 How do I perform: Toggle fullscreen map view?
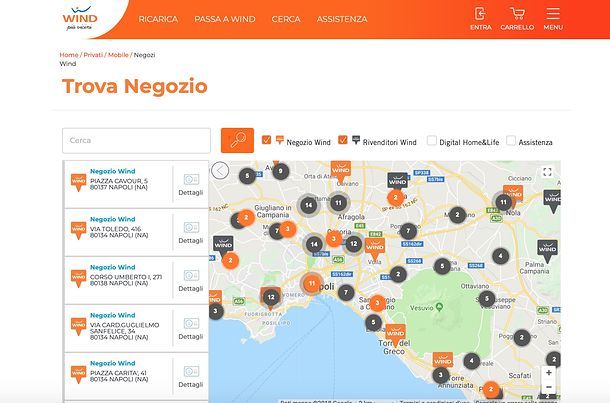[x=547, y=172]
